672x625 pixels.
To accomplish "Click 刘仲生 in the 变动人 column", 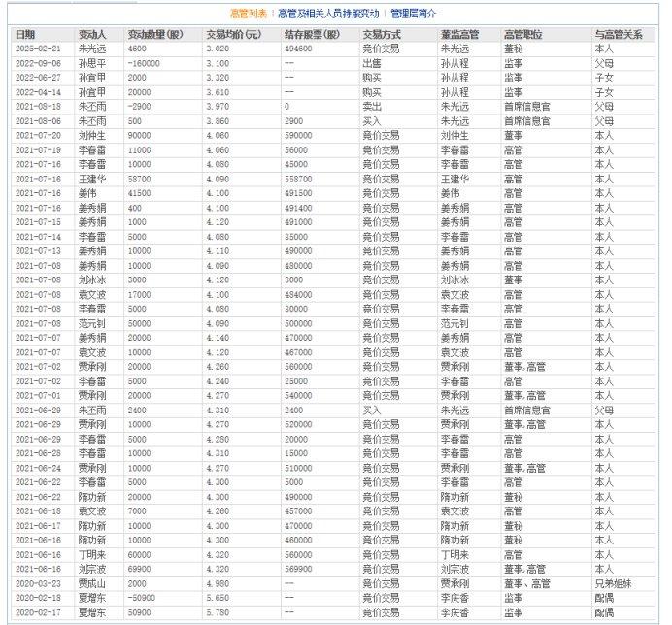I will tap(92, 136).
